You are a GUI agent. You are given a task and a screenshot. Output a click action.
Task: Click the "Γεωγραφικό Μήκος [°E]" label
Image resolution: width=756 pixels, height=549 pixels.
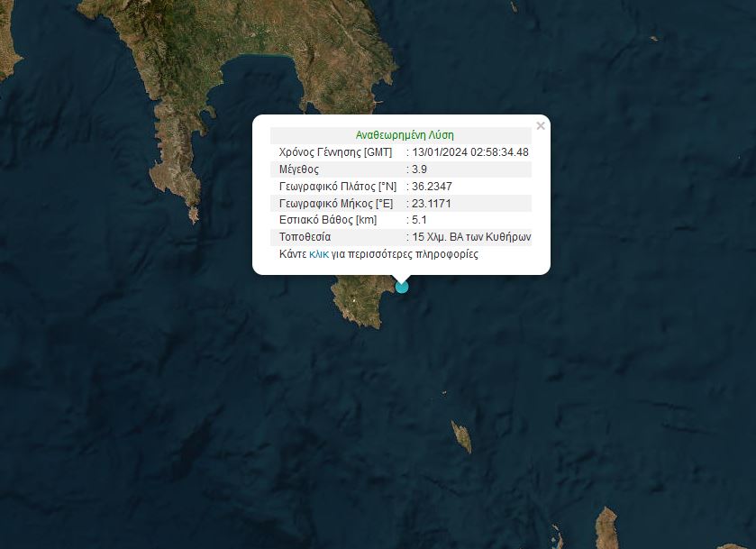click(x=336, y=204)
